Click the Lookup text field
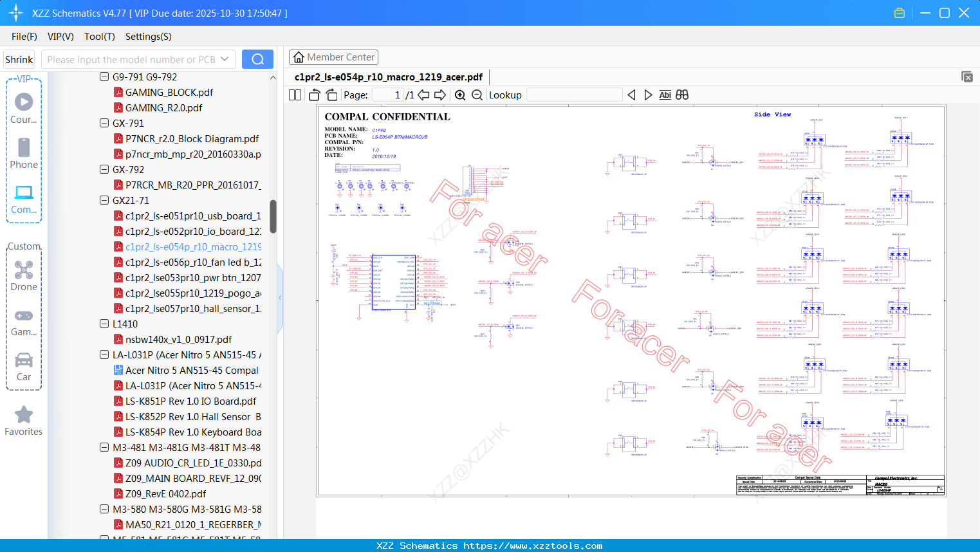Screen dimensions: 980x552 (574, 95)
